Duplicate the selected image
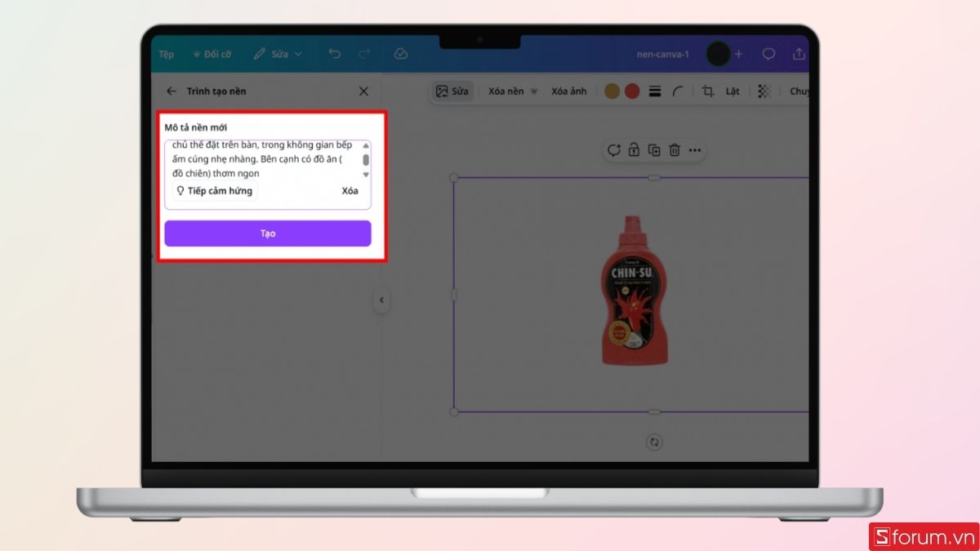The height and width of the screenshot is (551, 980). tap(654, 150)
